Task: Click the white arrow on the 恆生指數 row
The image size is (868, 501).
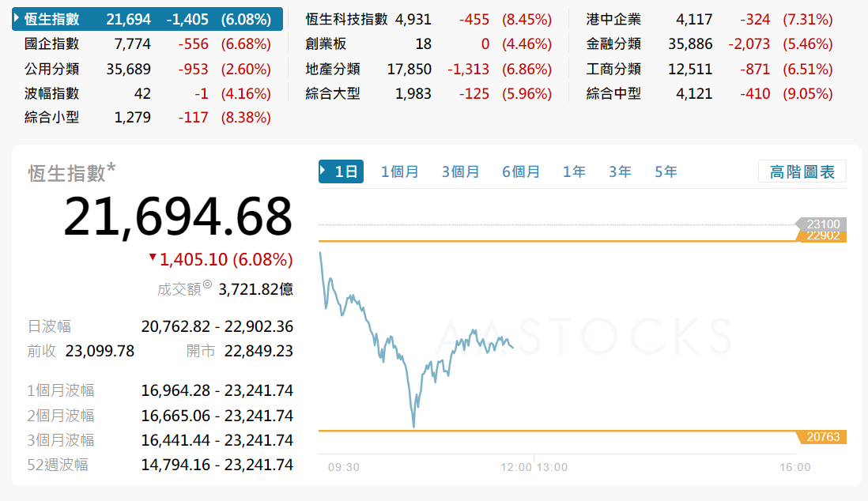Action: click(17, 19)
